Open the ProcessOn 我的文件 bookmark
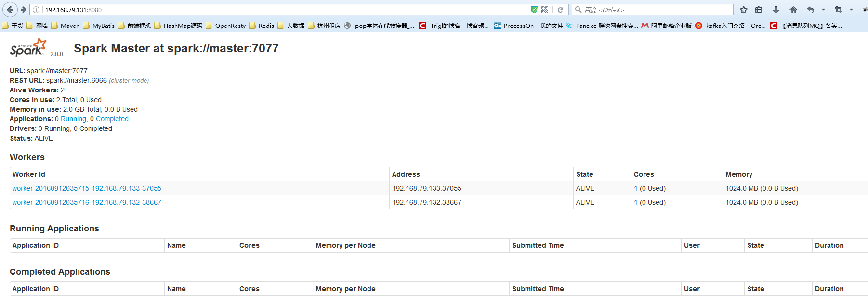Screen dimensions: 868x307 point(528,26)
